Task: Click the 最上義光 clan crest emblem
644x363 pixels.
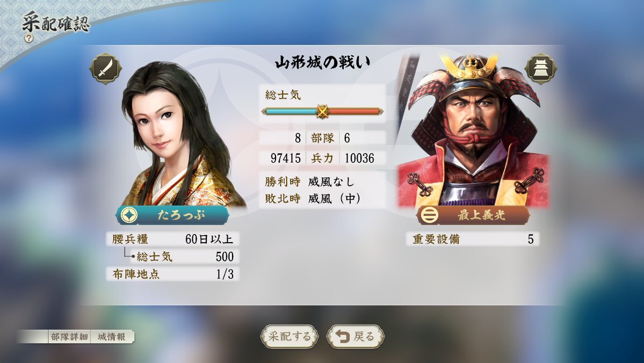Action: (430, 215)
